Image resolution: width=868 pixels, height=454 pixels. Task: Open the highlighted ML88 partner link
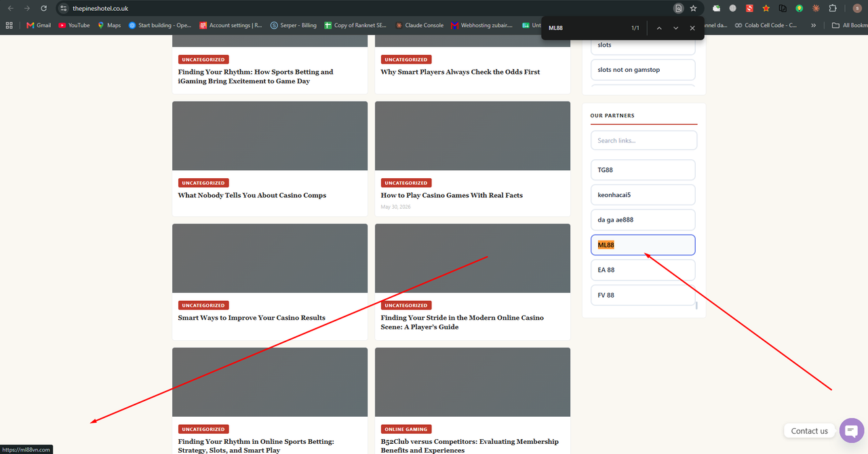point(643,245)
